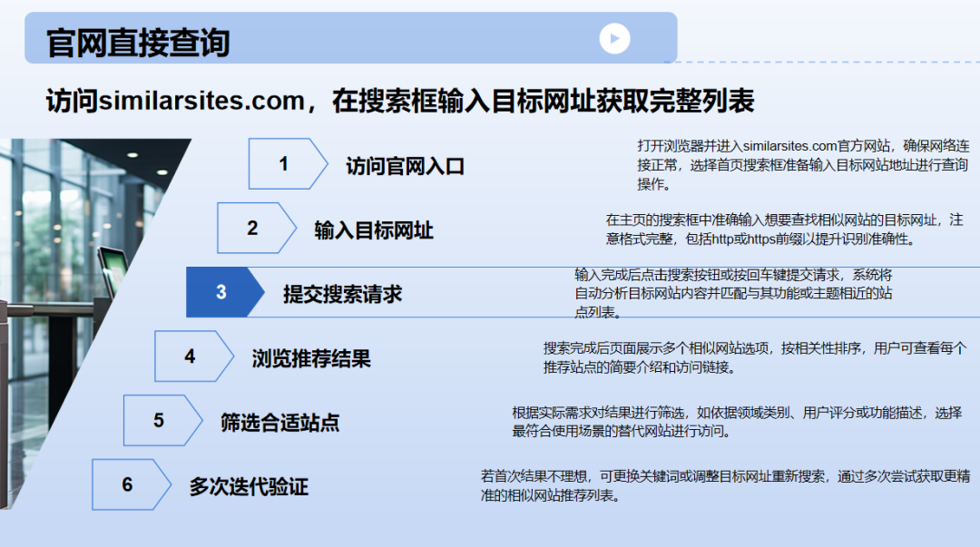The image size is (980, 547).
Task: Select the step 4 arrow marker
Action: pyautogui.click(x=191, y=357)
